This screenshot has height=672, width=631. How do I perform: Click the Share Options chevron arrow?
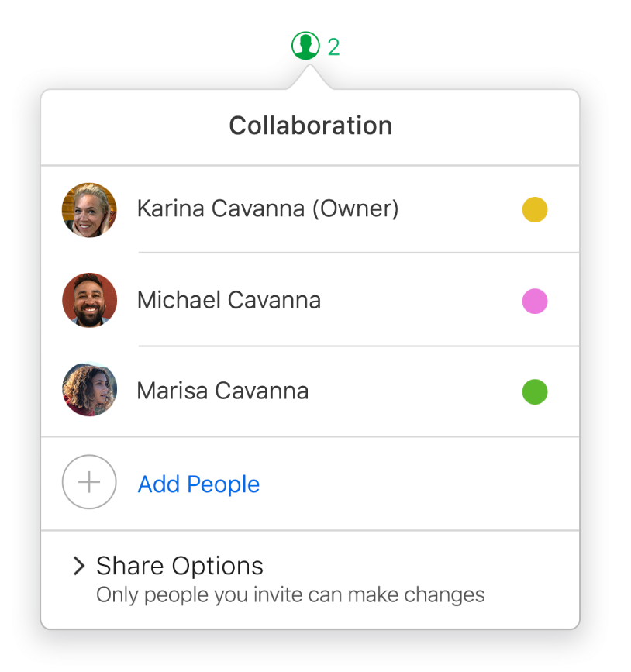pos(77,566)
